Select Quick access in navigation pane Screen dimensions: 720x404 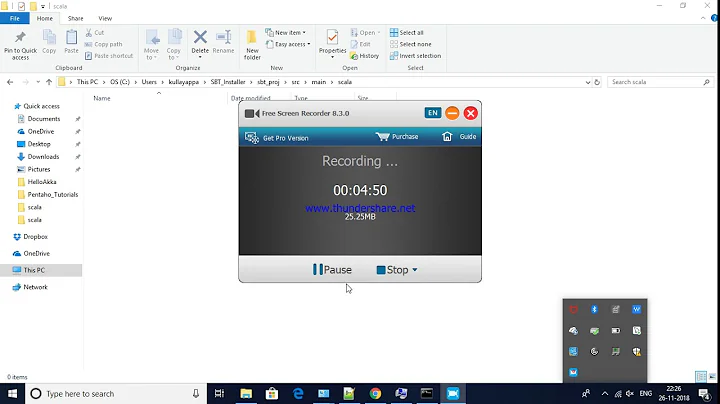pos(41,106)
